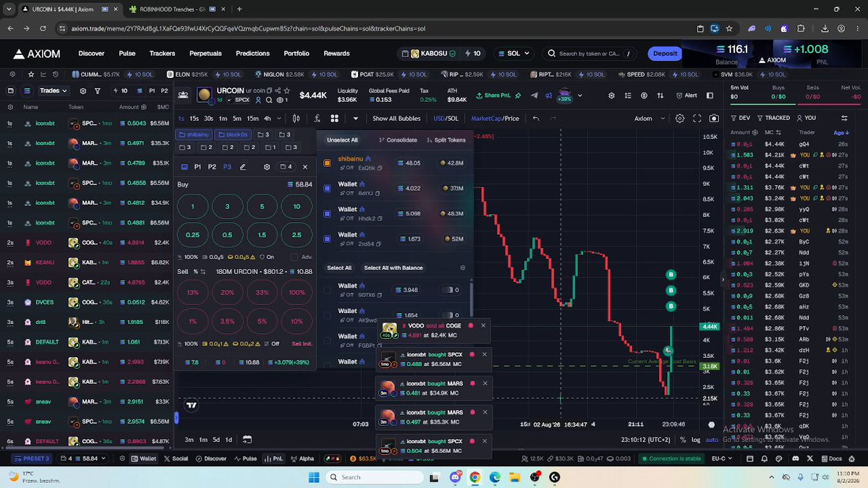Click the topmost green B buy marker on chart
868x488 pixels.
coord(671,275)
